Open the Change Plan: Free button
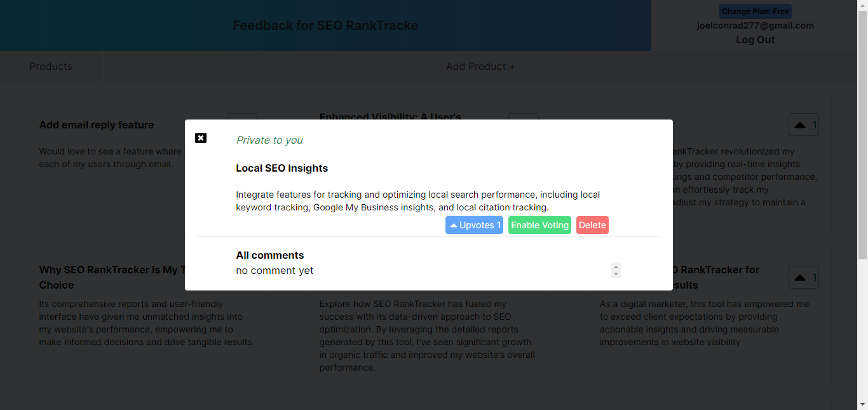This screenshot has width=868, height=410. coord(756,11)
